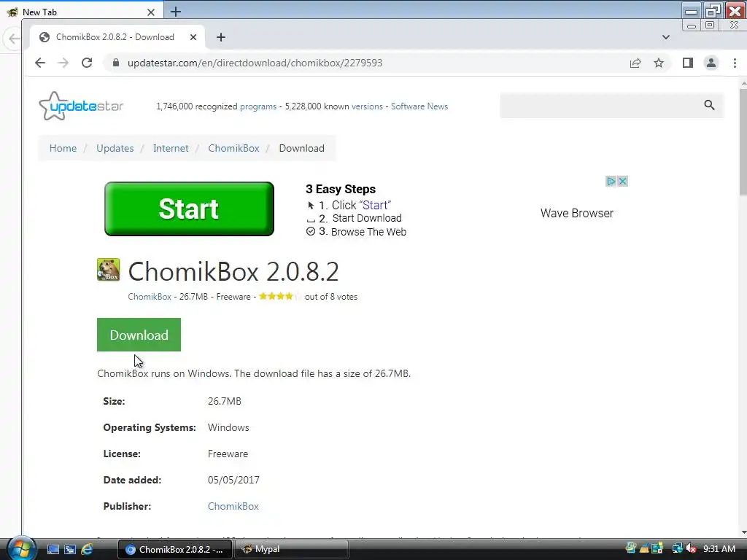Click the muted volume tray icon

click(x=691, y=548)
